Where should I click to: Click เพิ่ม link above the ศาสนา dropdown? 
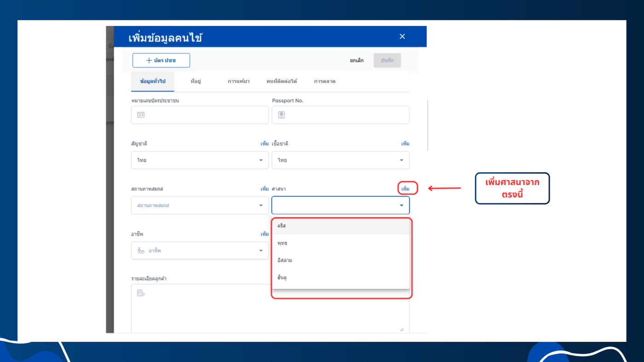tap(405, 189)
